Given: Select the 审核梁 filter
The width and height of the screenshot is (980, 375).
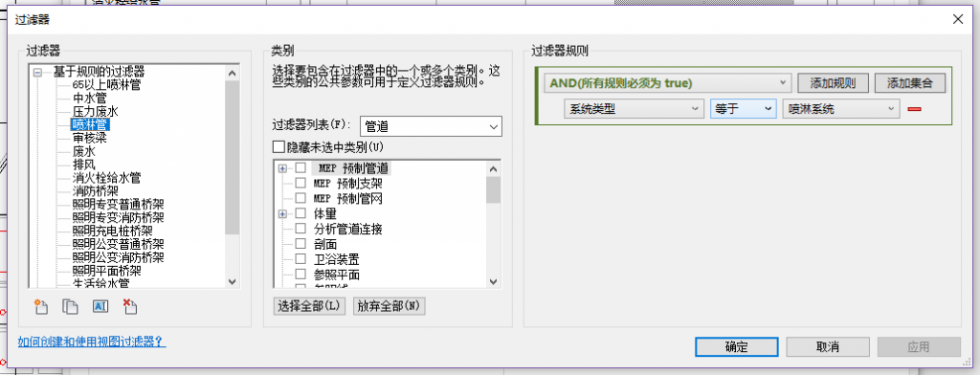Looking at the screenshot, I should (89, 138).
